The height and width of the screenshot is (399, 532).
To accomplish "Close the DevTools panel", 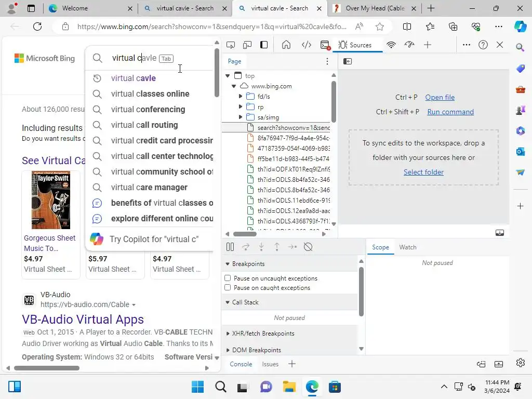I will click(500, 45).
